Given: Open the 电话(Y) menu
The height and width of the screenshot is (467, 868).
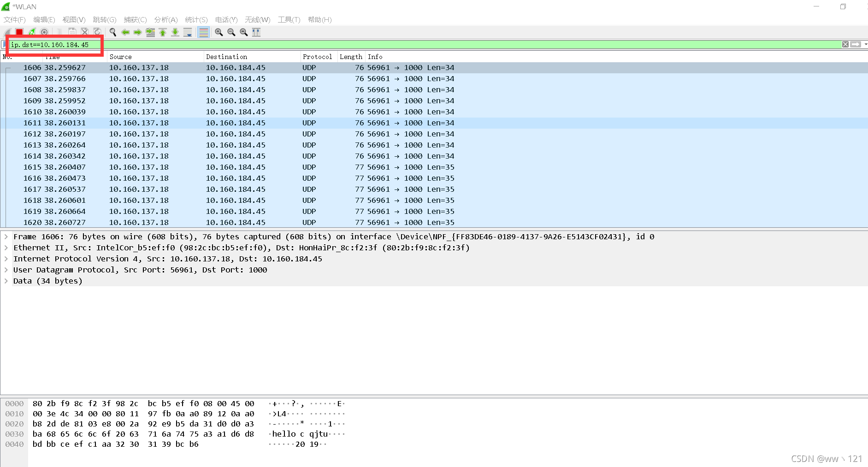Looking at the screenshot, I should [x=226, y=19].
